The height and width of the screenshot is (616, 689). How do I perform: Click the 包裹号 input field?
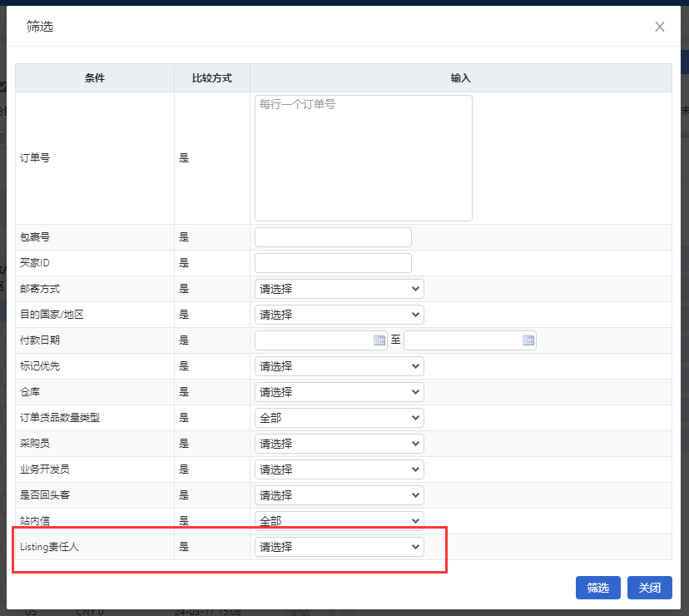click(333, 237)
